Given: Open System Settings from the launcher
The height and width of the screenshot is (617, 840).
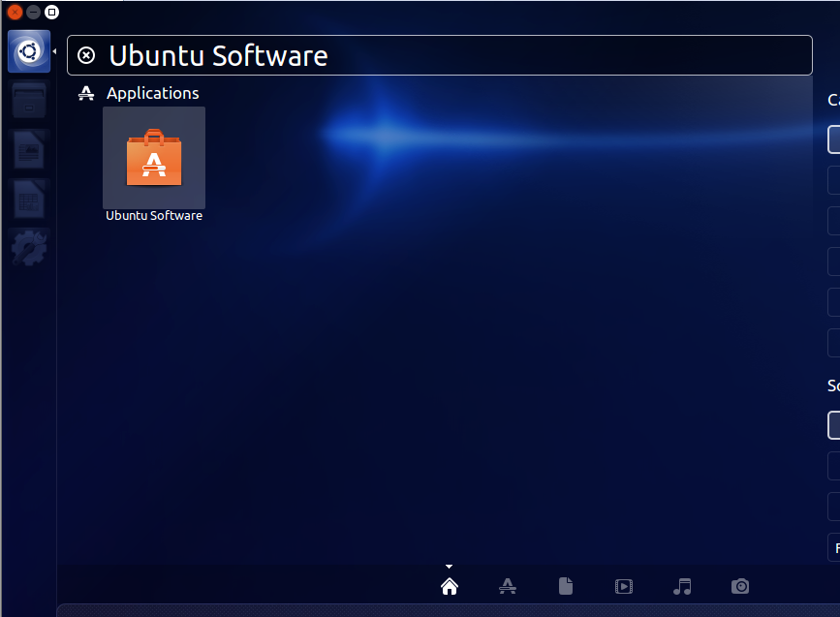Looking at the screenshot, I should (29, 248).
